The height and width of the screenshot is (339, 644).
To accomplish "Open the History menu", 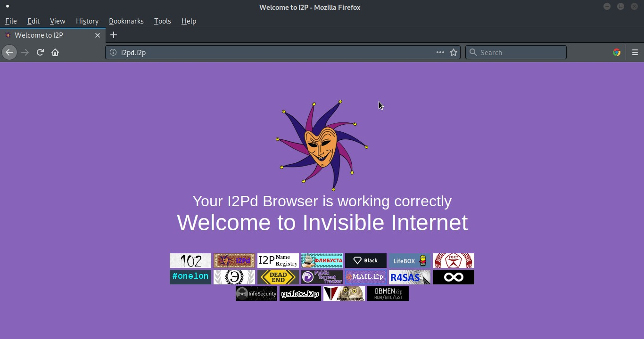I will click(87, 21).
